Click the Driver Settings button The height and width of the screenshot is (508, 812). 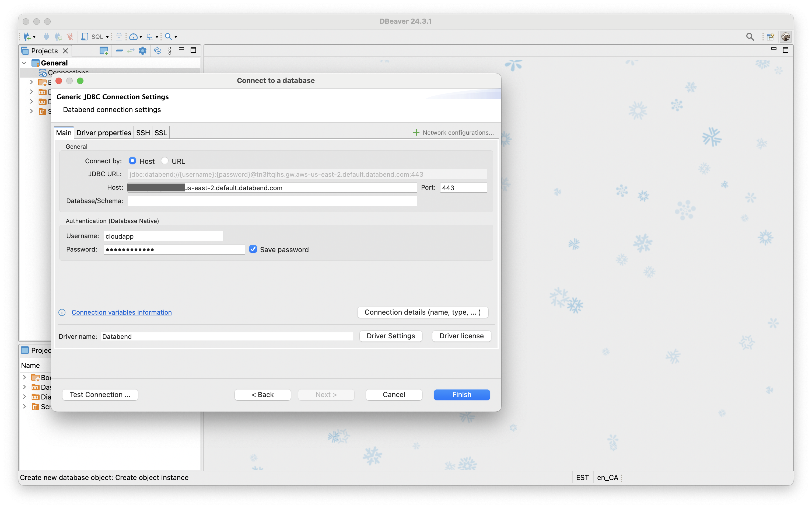391,336
